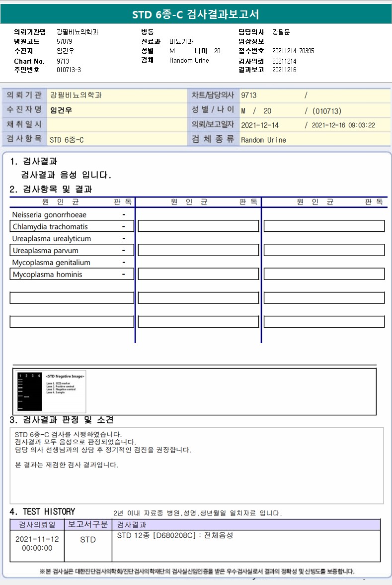Select the line "본 결과는 재검한 검사 결과입니다."

67,465
